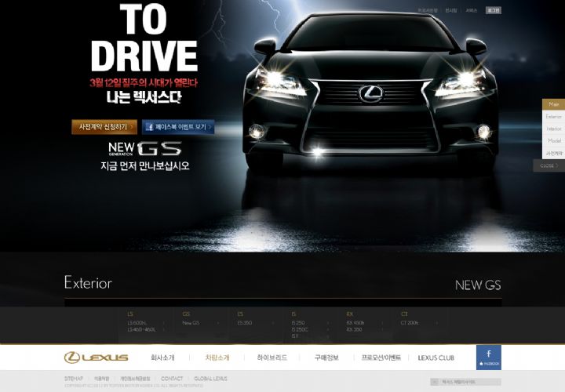This screenshot has height=392, width=565.
Task: Open the Facebook page icon in the footer
Action: [x=488, y=358]
